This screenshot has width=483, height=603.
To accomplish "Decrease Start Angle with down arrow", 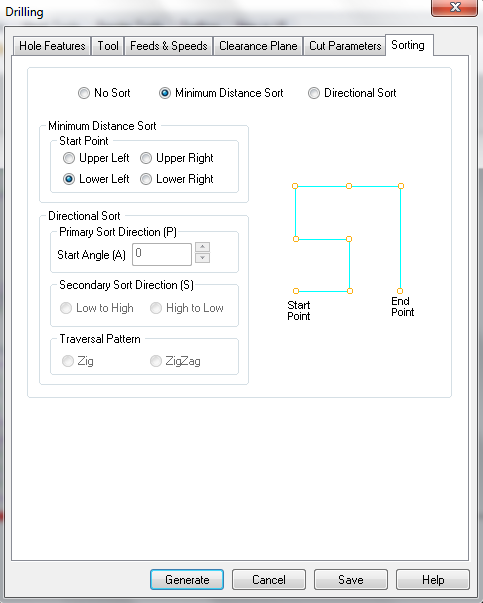I will coord(203,258).
